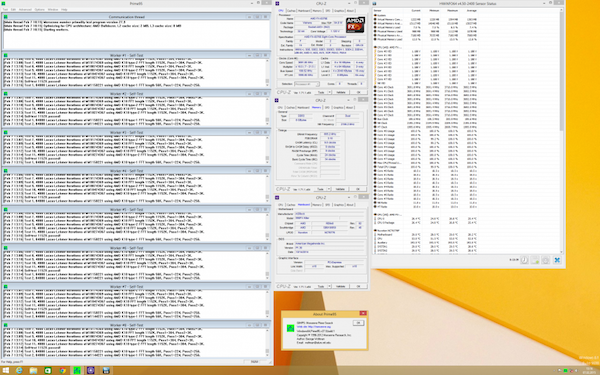Open the Windows Start button
The width and height of the screenshot is (600, 375).
[x=6, y=370]
